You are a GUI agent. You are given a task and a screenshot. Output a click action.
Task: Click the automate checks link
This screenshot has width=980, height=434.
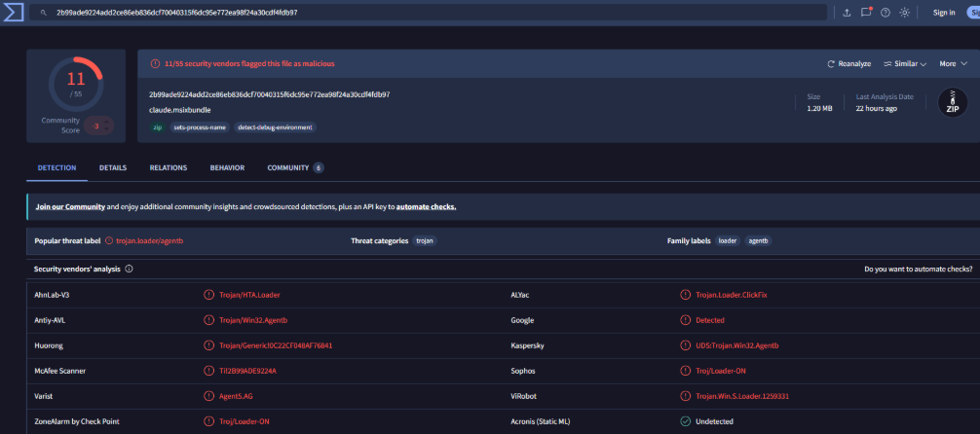427,206
